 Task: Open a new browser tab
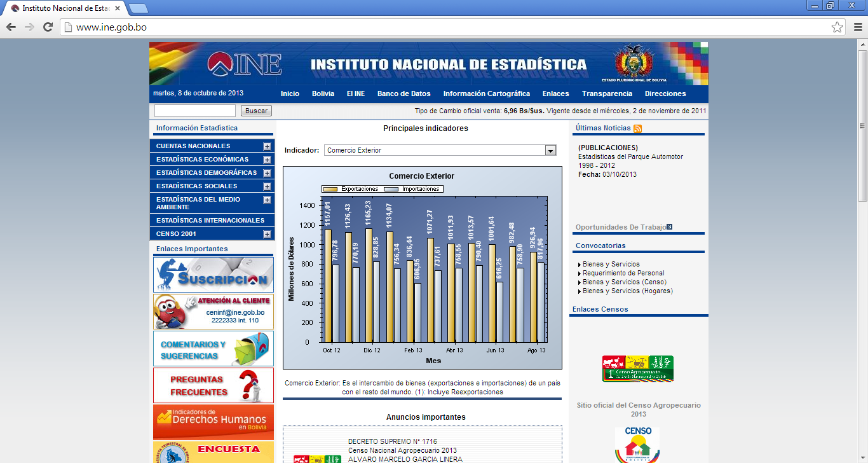tap(138, 8)
